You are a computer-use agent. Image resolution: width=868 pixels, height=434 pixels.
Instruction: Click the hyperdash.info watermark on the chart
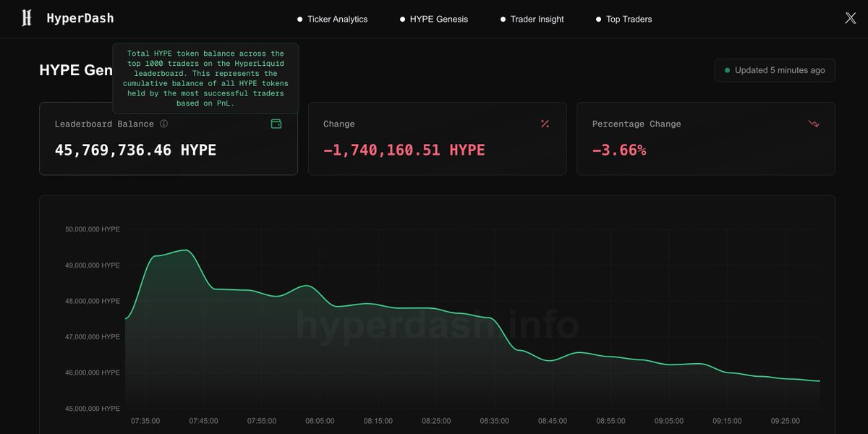(437, 326)
